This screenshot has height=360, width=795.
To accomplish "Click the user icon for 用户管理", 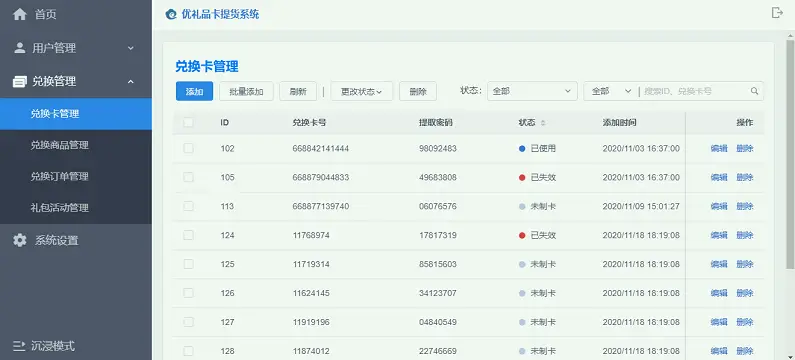I will coord(19,48).
